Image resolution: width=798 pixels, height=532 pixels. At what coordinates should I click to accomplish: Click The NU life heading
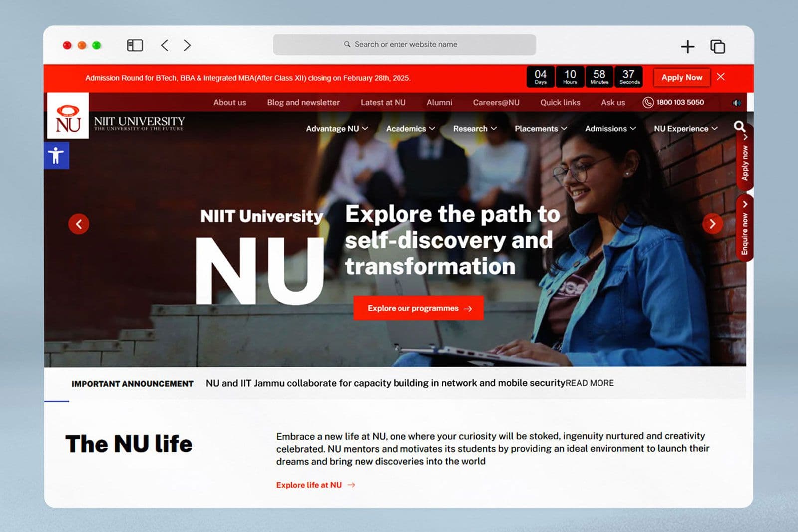point(129,444)
